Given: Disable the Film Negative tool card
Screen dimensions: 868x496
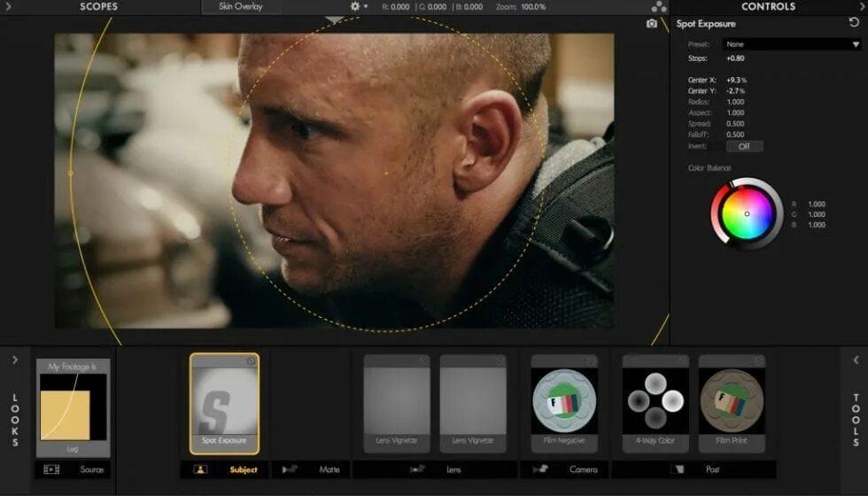Looking at the screenshot, I should tap(592, 361).
